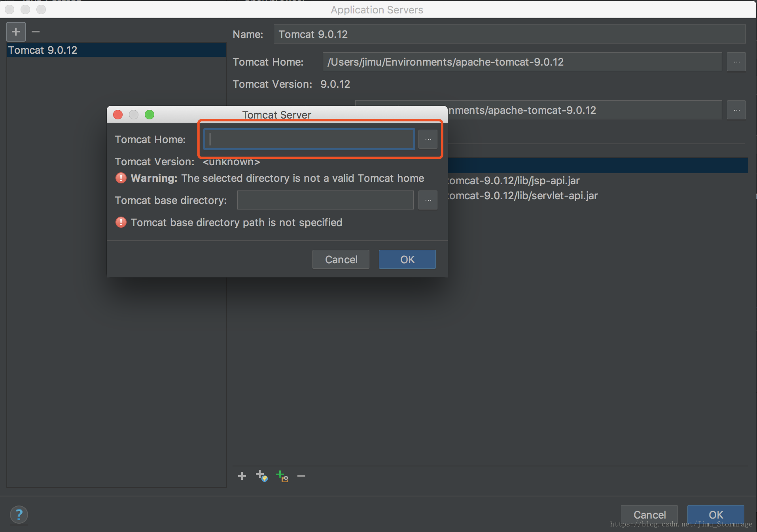Browse for Tomcat Home in Application Servers window
757x532 pixels.
(x=736, y=62)
